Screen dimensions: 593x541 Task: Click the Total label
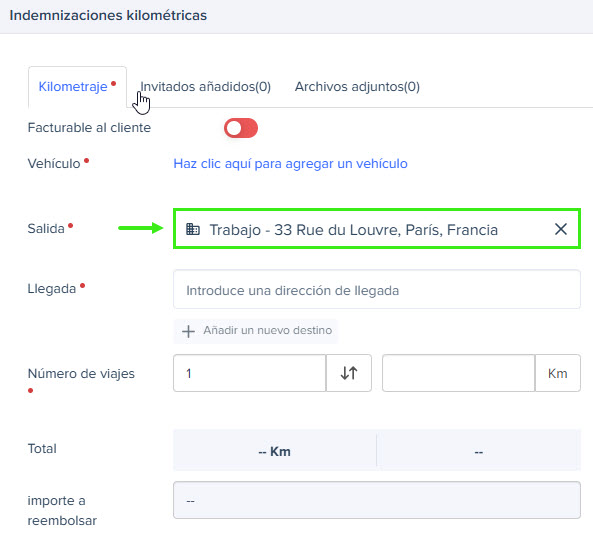[42, 449]
